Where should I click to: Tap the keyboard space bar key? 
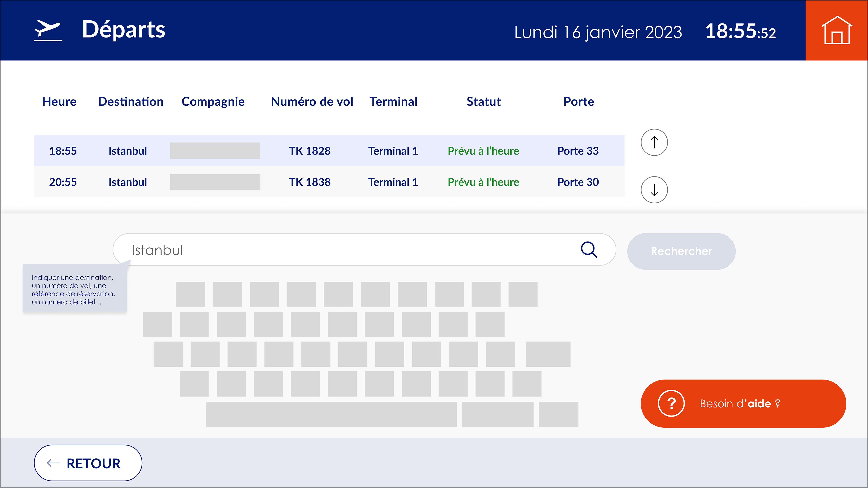point(332,415)
